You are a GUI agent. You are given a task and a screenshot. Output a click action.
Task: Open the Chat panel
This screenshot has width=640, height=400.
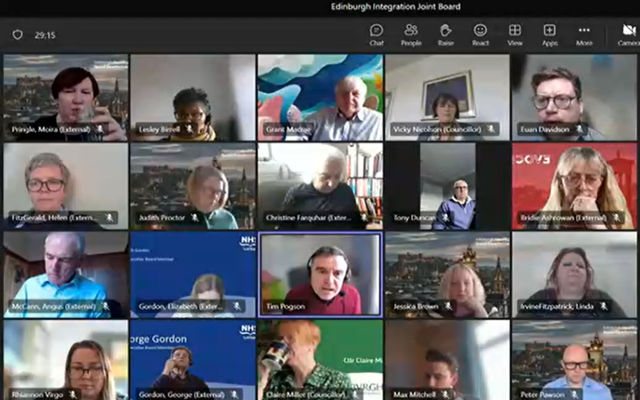(376, 35)
